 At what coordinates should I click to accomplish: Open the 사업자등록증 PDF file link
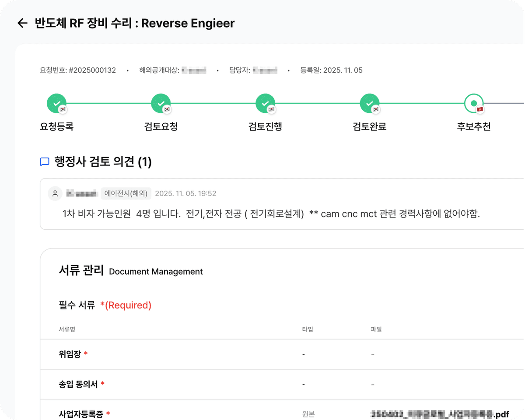(x=440, y=414)
